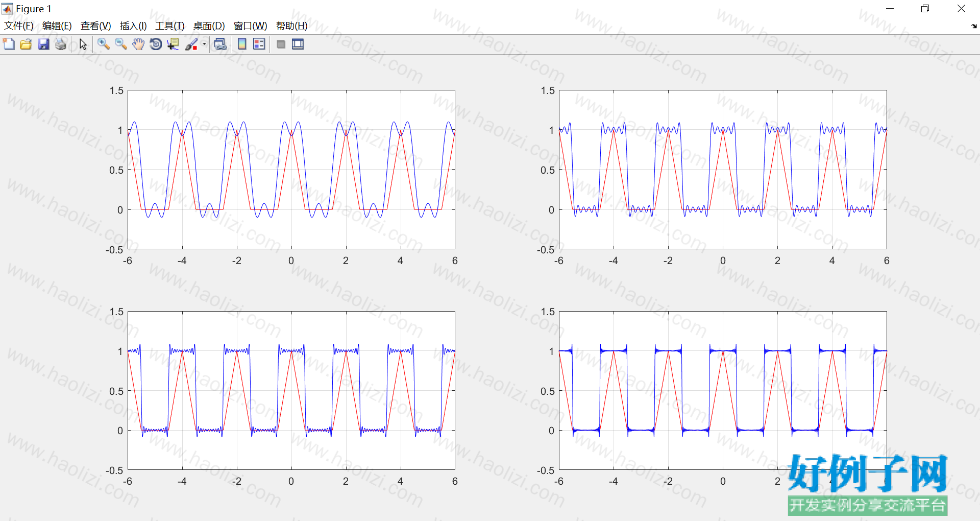Click the Print Figure icon
This screenshot has height=521, width=980.
coord(61,44)
